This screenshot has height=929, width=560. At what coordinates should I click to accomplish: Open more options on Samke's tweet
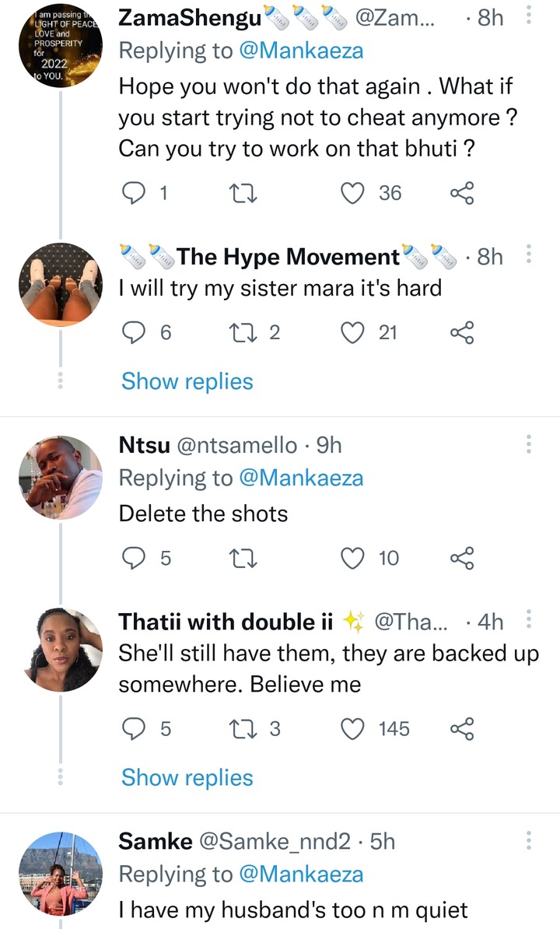point(529,840)
